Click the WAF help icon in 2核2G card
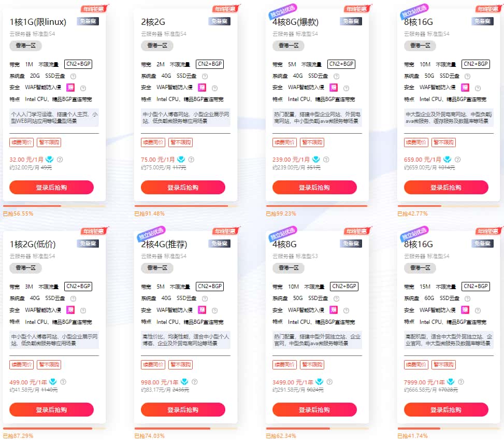Screen dimensions: 504x442 214,88
